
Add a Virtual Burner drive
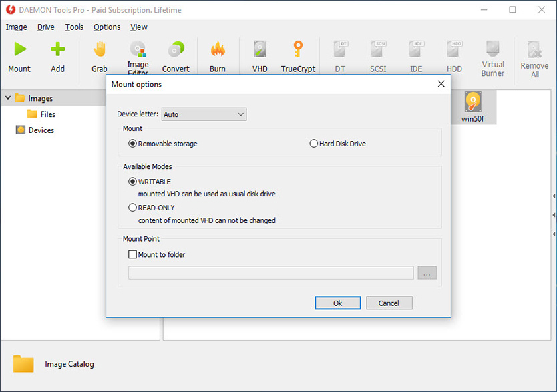(493, 49)
